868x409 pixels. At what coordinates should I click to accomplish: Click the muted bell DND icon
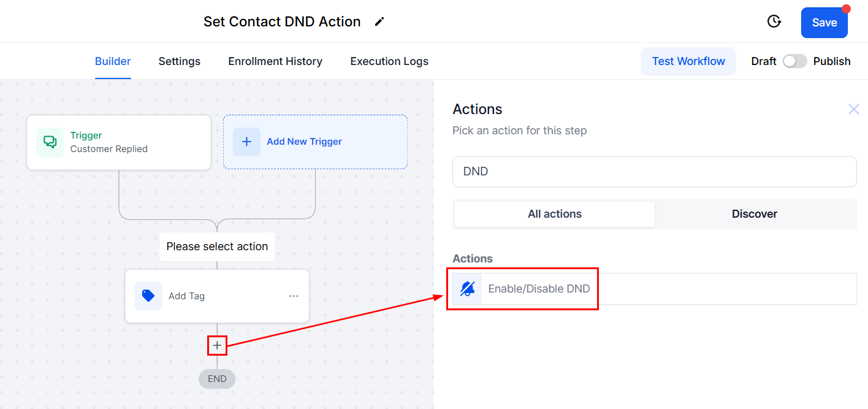click(x=467, y=289)
